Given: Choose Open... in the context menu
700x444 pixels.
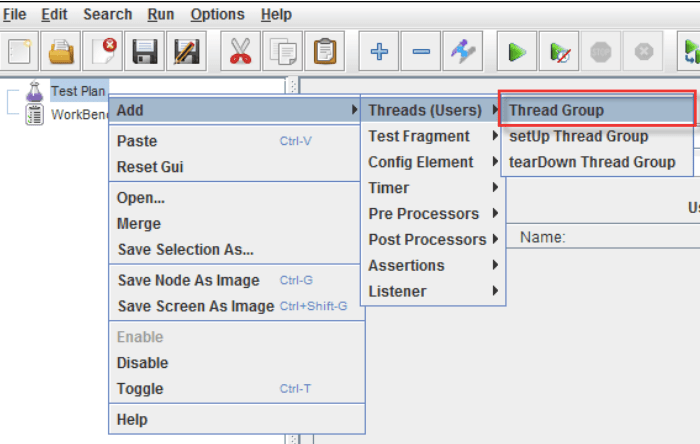Looking at the screenshot, I should click(x=235, y=198).
